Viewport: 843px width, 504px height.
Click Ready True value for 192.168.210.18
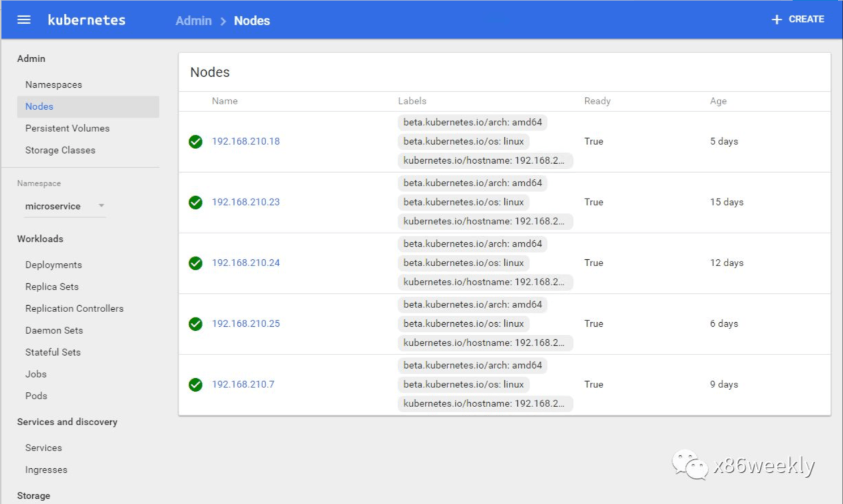coord(594,142)
